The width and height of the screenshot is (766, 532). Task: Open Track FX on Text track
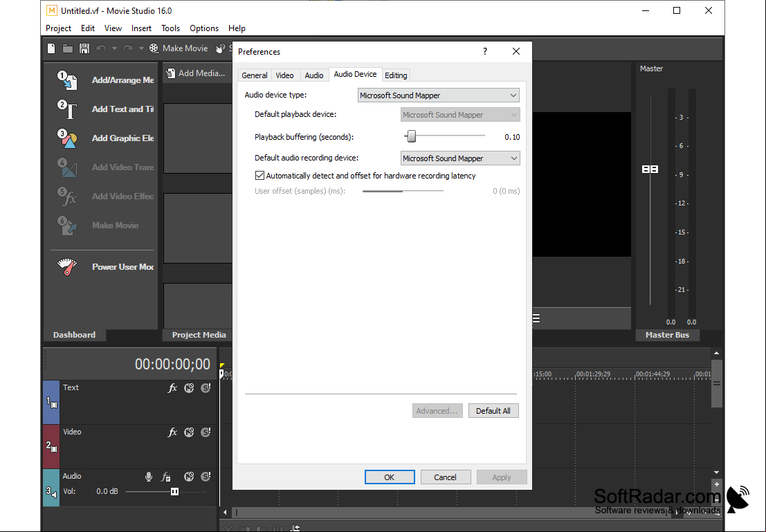click(x=172, y=388)
